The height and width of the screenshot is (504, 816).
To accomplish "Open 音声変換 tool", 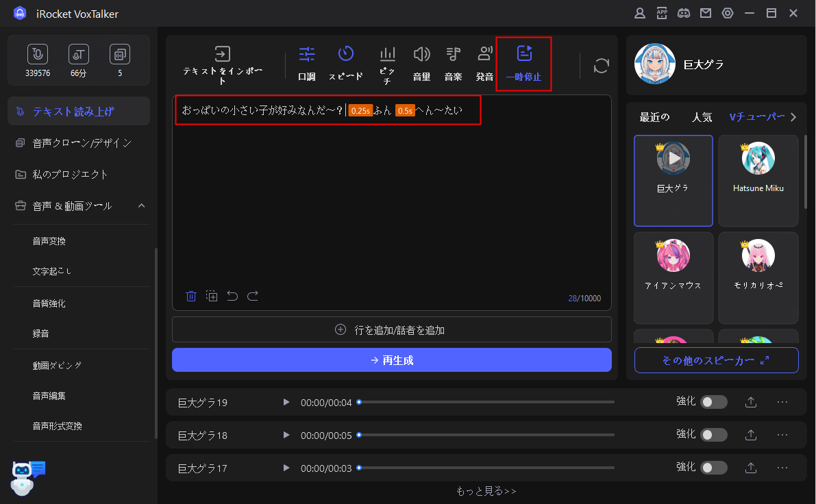I will (x=49, y=241).
